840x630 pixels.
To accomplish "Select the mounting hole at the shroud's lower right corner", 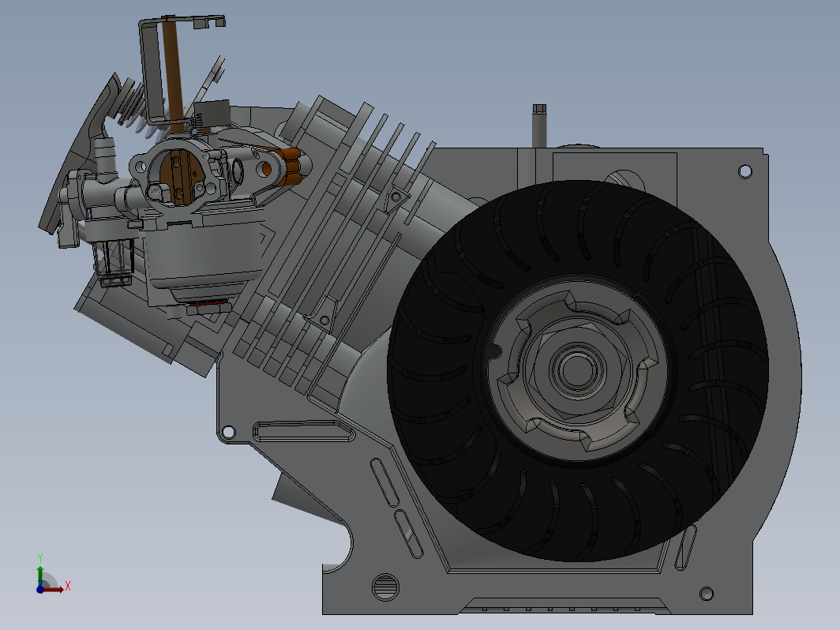I will [x=707, y=594].
